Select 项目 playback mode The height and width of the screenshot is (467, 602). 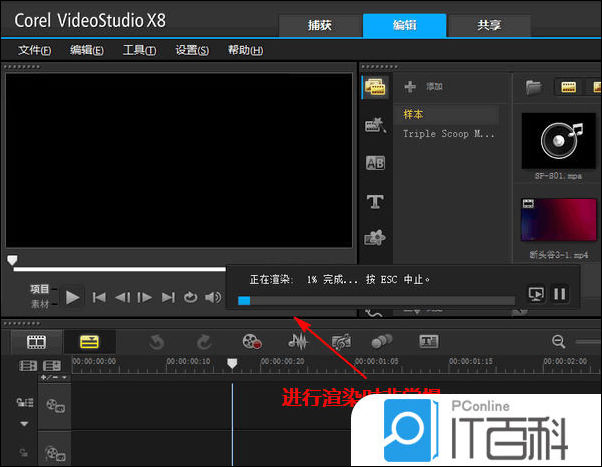click(x=40, y=289)
